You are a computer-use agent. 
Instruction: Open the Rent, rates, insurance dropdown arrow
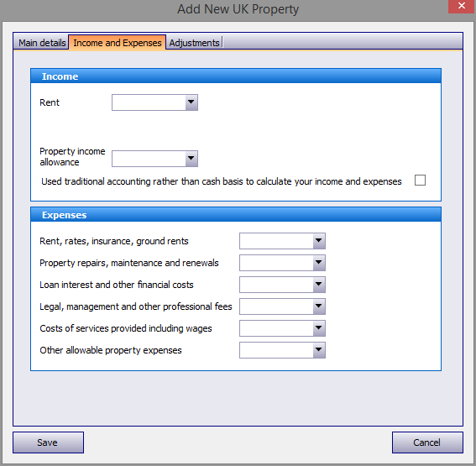[319, 241]
